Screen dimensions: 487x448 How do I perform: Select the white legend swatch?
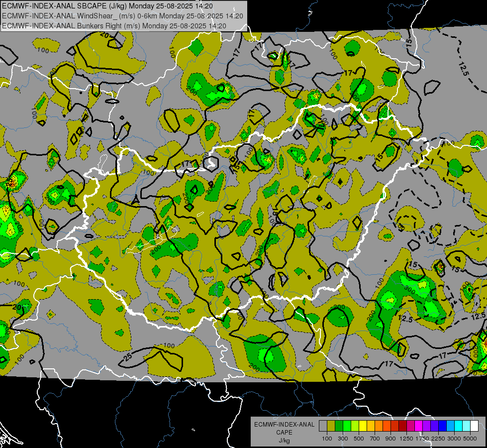pos(475,426)
